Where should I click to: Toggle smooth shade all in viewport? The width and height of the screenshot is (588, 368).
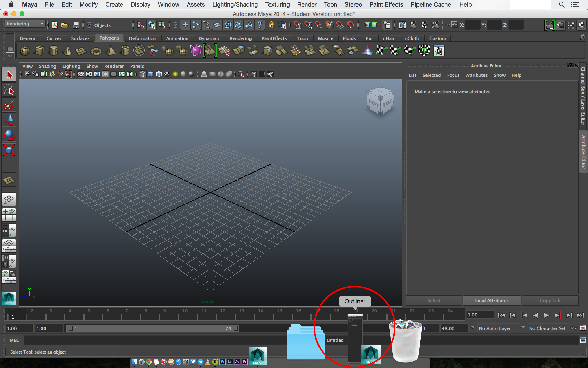(151, 74)
